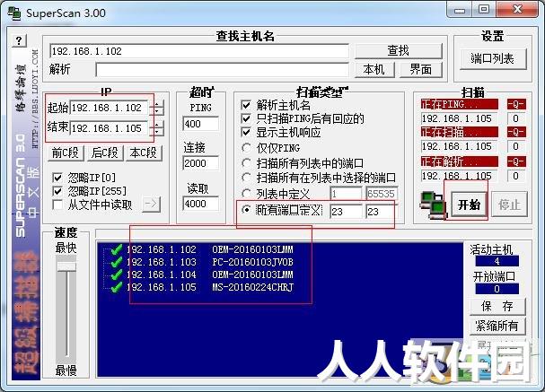Select result row PC-20160103JVOB
545x392 pixels.
pyautogui.click(x=209, y=262)
